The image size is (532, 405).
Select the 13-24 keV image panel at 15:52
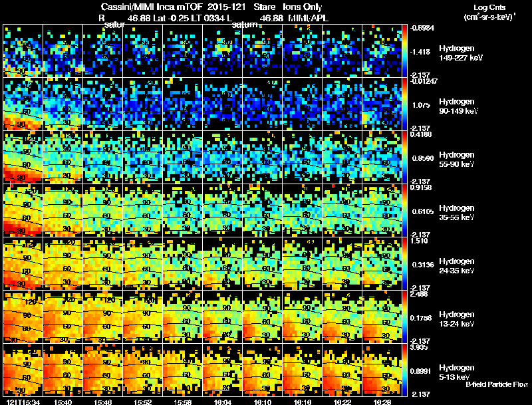coord(142,317)
